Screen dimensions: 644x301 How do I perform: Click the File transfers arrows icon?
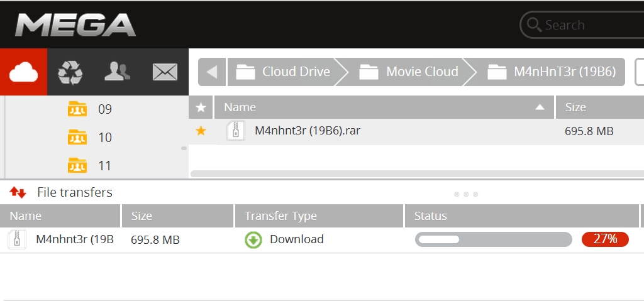[18, 192]
